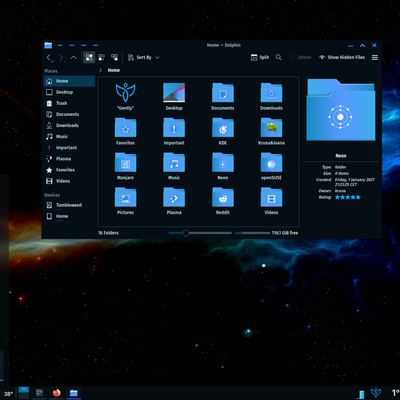Click the Delete toolbar button

tap(300, 57)
